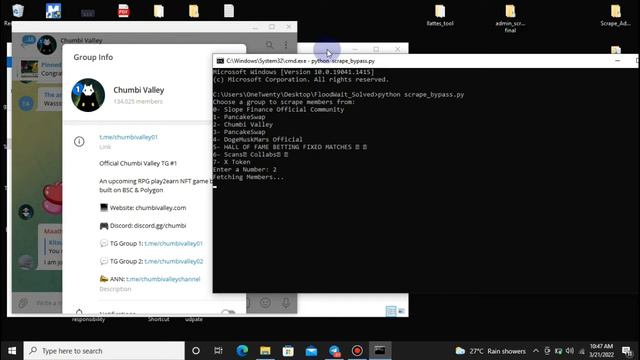The height and width of the screenshot is (360, 640).
Task: Click the attach file paperclip icon
Action: tap(22, 303)
